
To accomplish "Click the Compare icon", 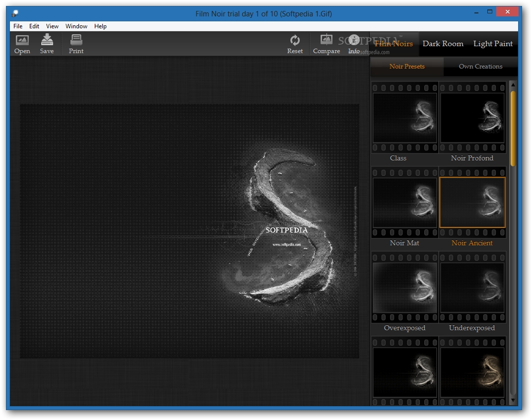I will 327,39.
